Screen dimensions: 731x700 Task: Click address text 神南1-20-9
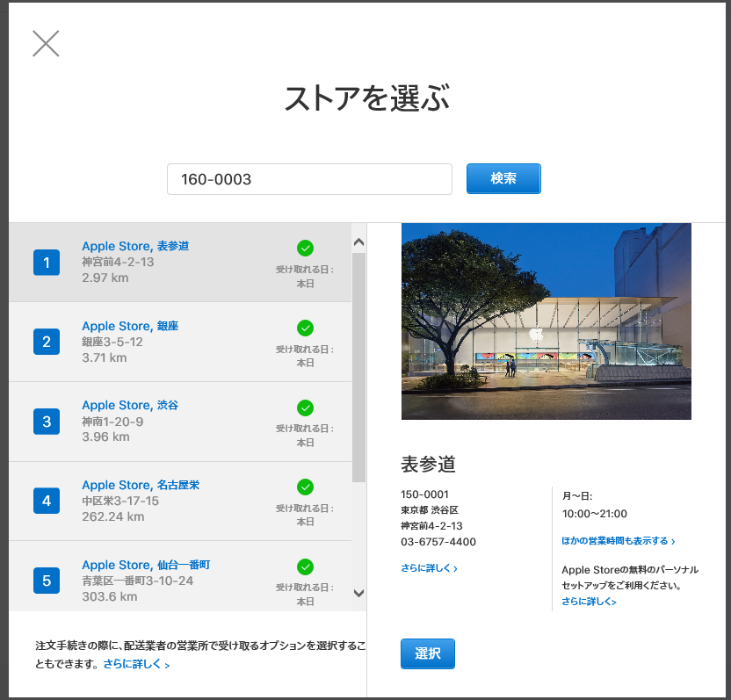[112, 422]
